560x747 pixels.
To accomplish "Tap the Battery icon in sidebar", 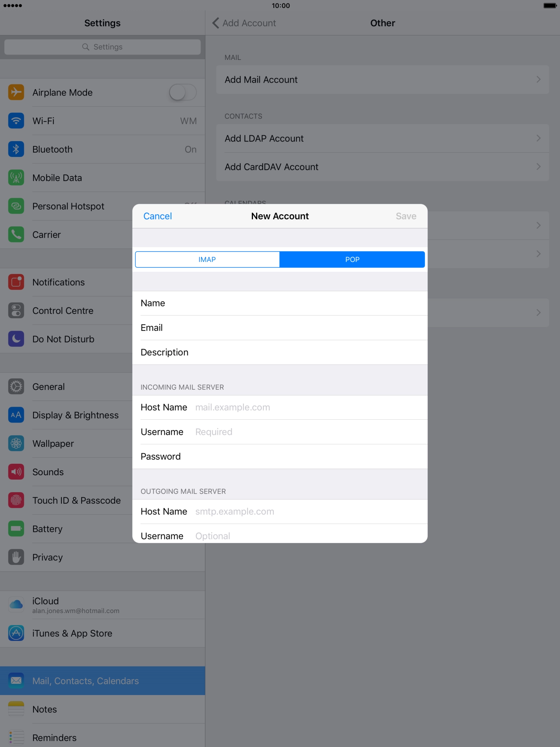I will coord(16,529).
